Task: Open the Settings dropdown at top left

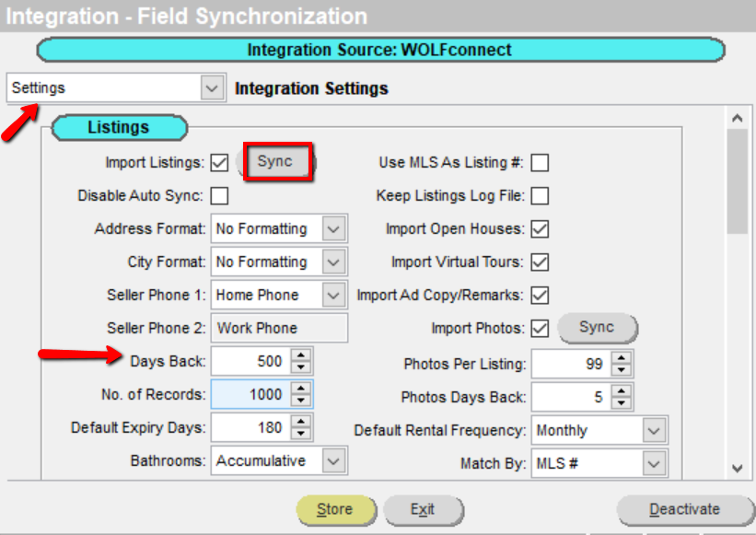Action: click(x=213, y=88)
